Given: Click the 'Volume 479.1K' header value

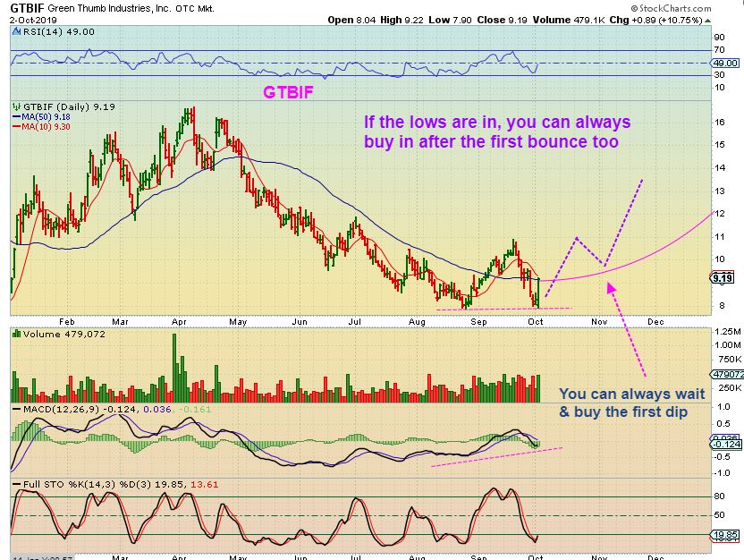Looking at the screenshot, I should tap(569, 20).
